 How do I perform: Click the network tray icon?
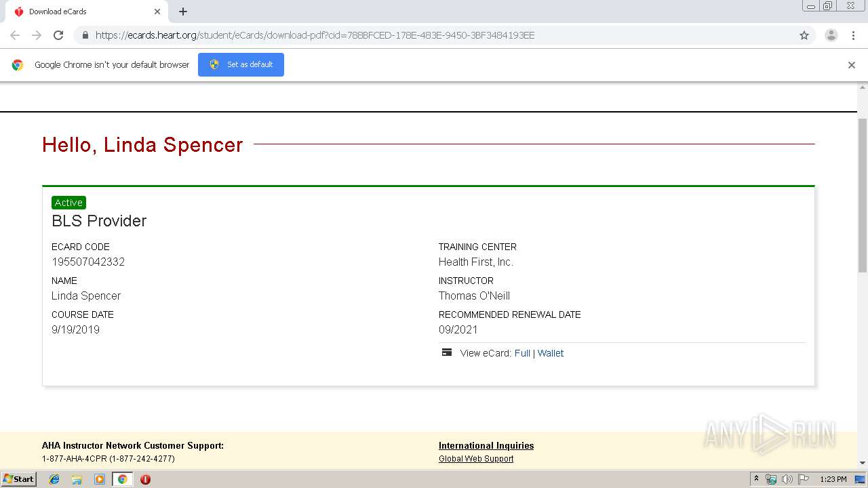point(771,479)
